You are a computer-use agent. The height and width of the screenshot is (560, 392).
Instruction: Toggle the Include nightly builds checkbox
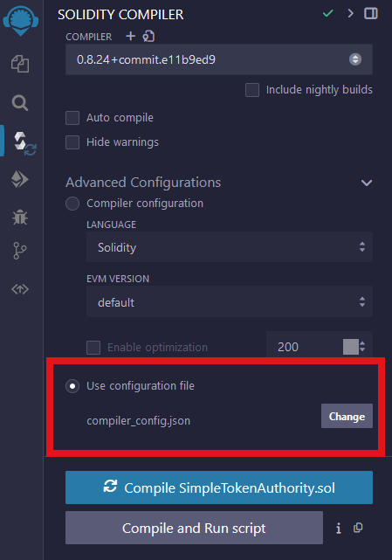[252, 90]
